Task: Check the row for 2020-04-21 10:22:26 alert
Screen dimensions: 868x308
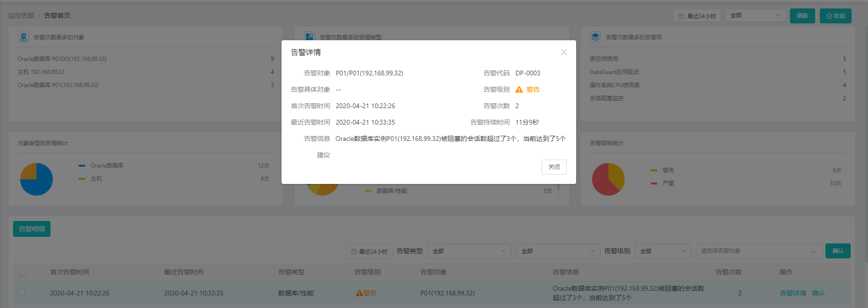Action: pos(22,293)
